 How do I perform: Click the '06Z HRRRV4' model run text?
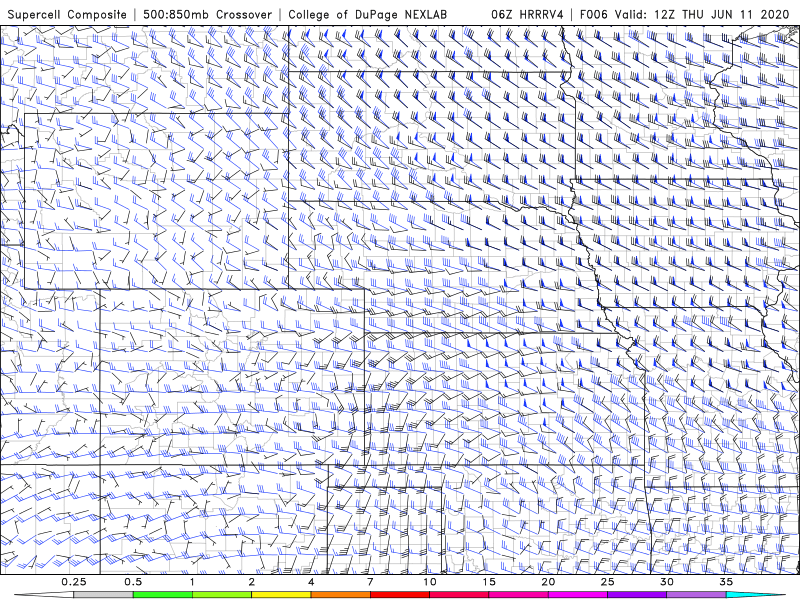(527, 15)
